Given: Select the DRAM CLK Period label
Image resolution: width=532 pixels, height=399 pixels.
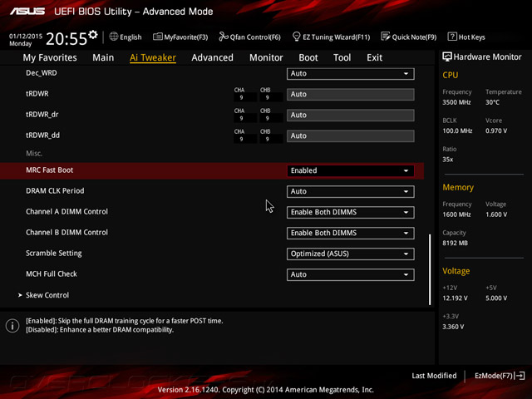Looking at the screenshot, I should point(55,190).
